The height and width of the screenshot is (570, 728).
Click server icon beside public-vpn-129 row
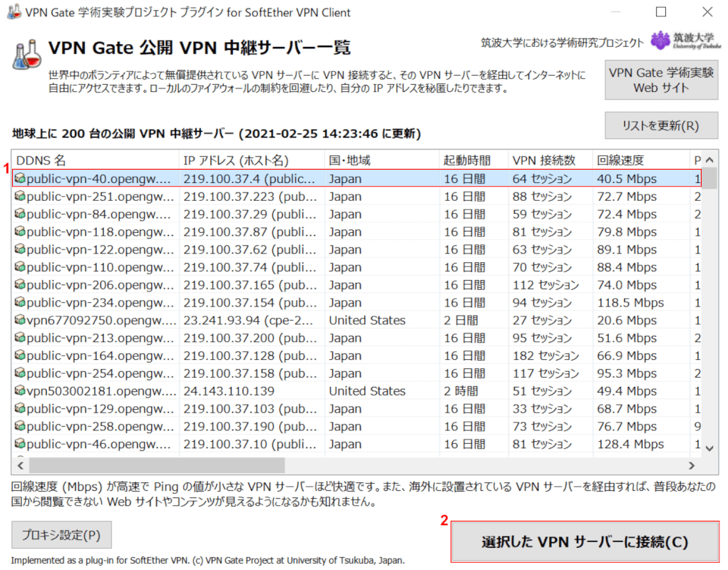tap(20, 409)
